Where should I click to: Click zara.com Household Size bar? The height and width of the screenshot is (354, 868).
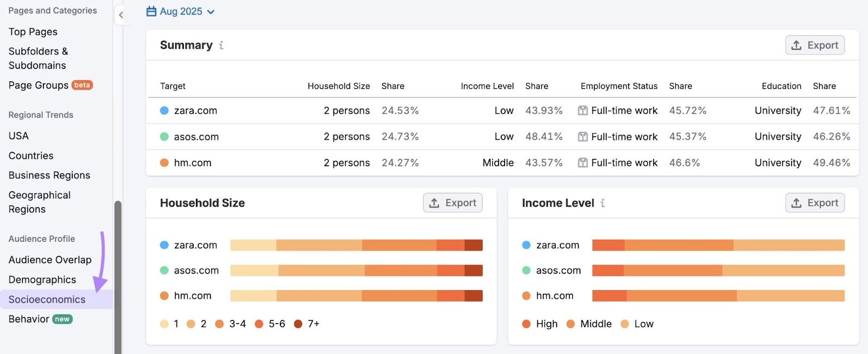pyautogui.click(x=356, y=246)
